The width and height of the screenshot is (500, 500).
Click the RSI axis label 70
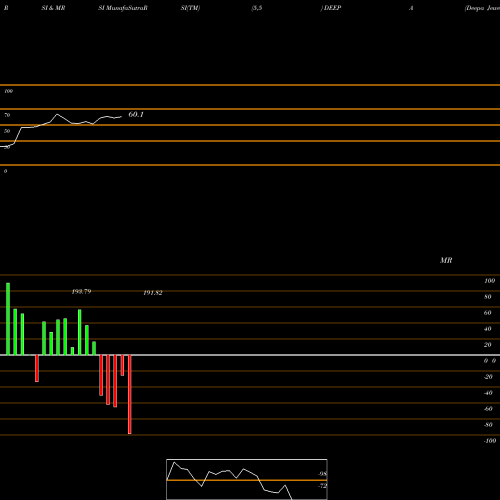click(7, 115)
